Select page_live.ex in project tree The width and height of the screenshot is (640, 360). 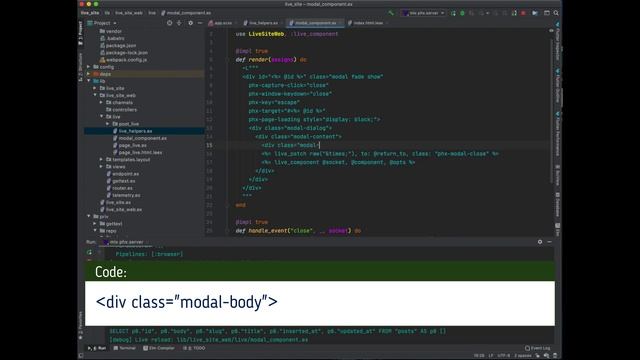(132, 145)
